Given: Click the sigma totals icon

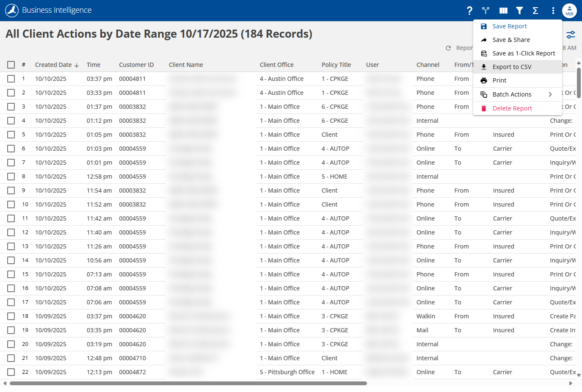Looking at the screenshot, I should [x=535, y=11].
